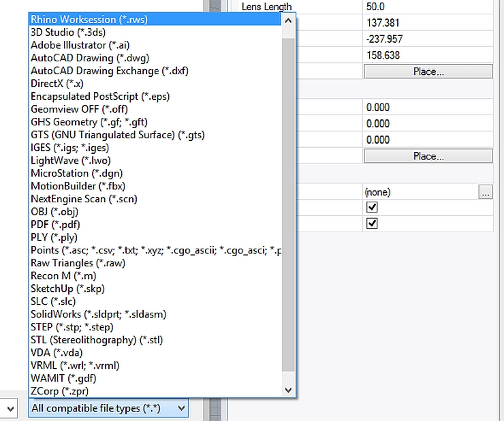Pick VRML (*.wrl; *.vrml) entry
Screen dimensions: 504x421
[x=155, y=365]
